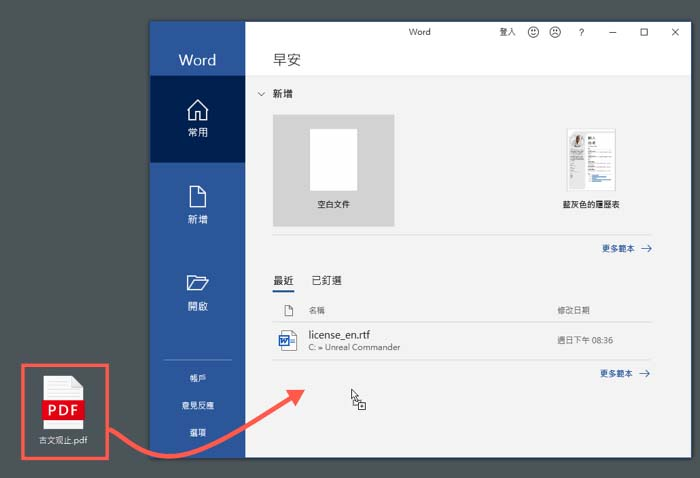Image resolution: width=700 pixels, height=478 pixels.
Task: Open the 開啟 folder sidebar item
Action: 197,292
